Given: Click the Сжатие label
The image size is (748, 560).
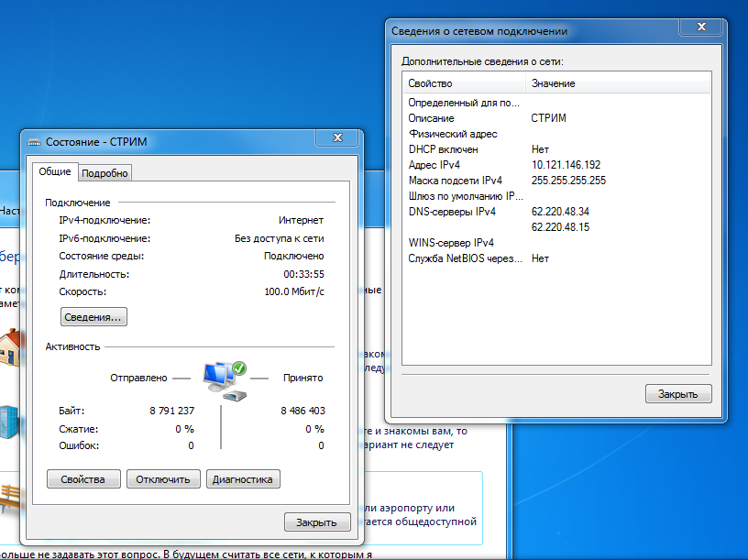Looking at the screenshot, I should click(79, 429).
